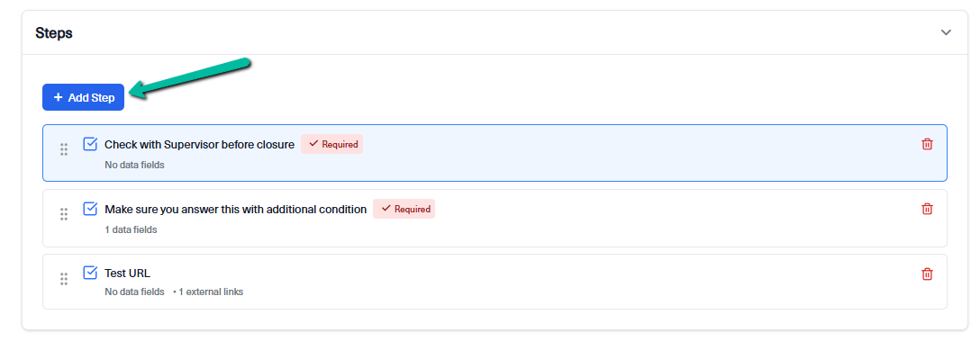Click the Steps section header title

(54, 33)
